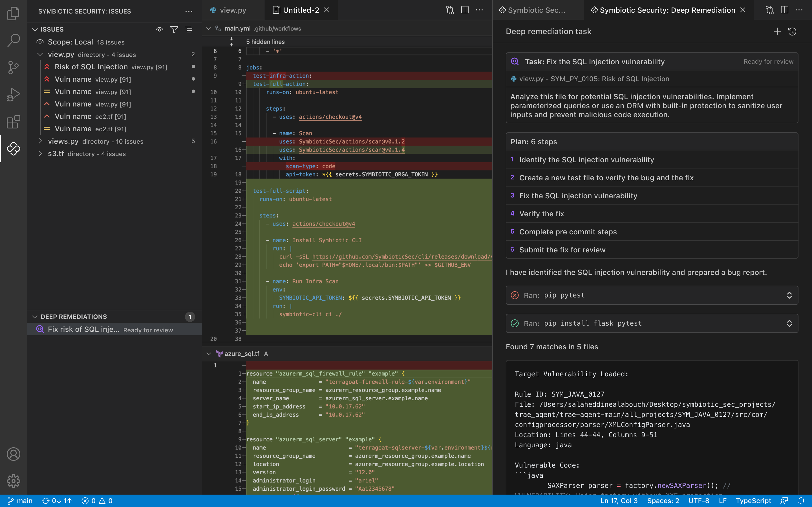Toggle Scope: Local eye indicator

coord(40,42)
